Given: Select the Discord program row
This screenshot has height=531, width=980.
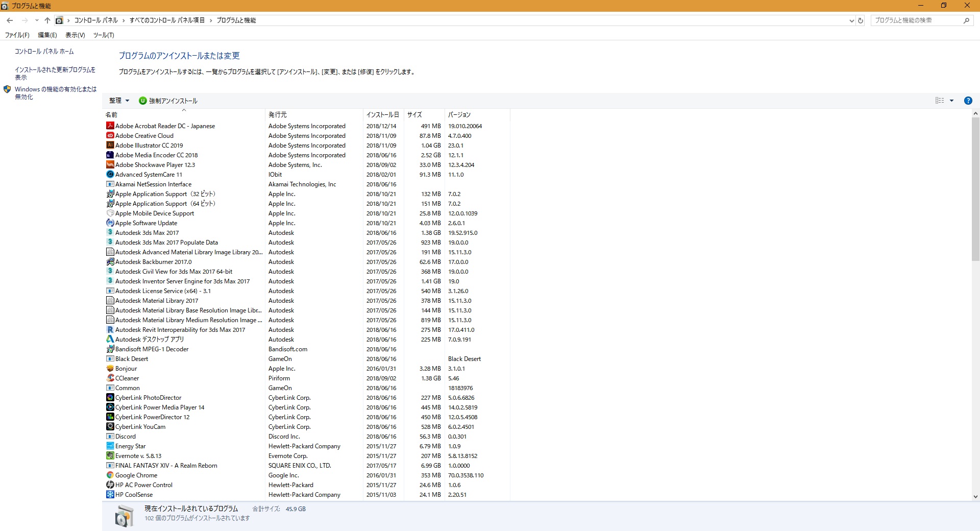Looking at the screenshot, I should point(307,437).
